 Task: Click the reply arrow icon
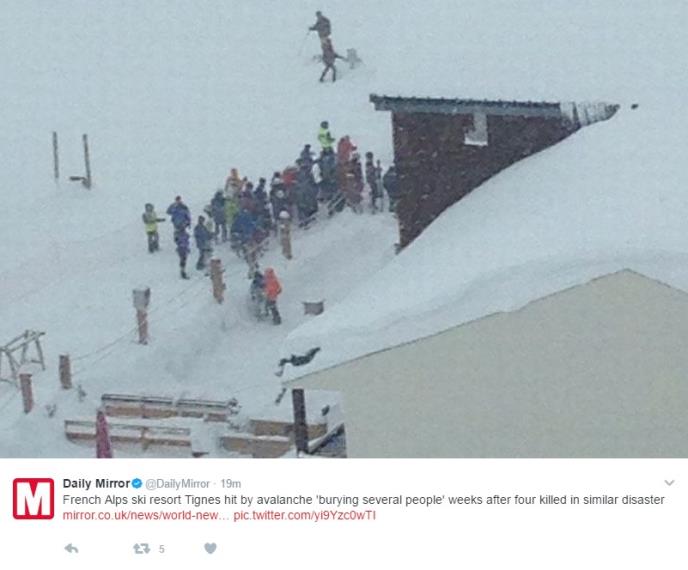coord(71,548)
